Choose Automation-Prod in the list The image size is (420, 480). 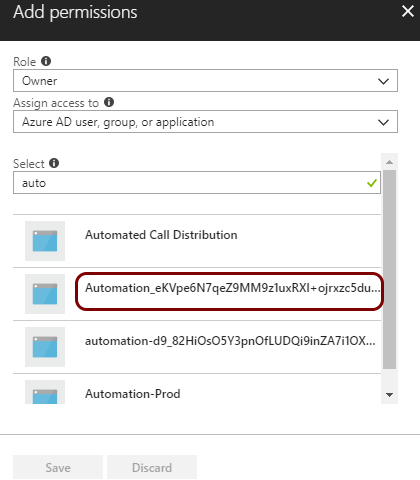[197, 389]
